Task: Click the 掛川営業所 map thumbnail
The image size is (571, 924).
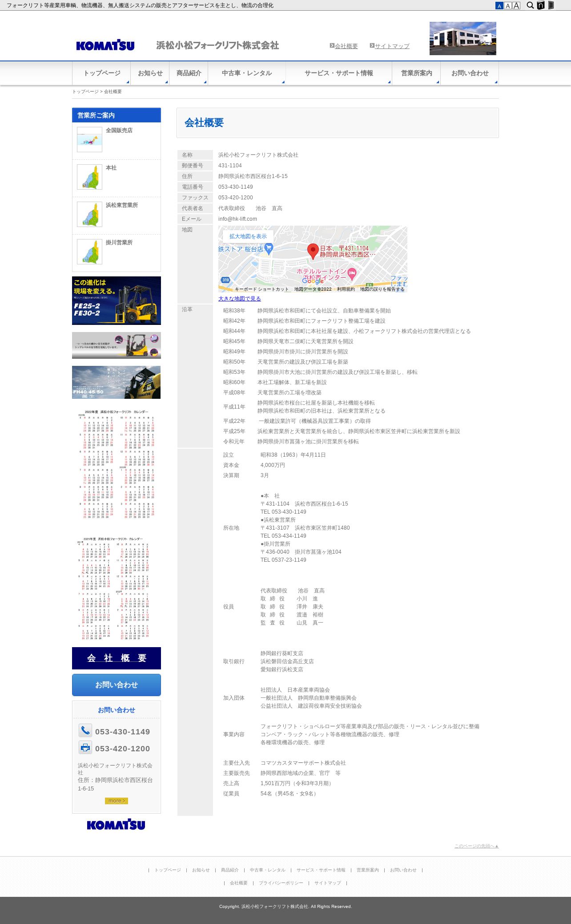Action: (x=89, y=251)
